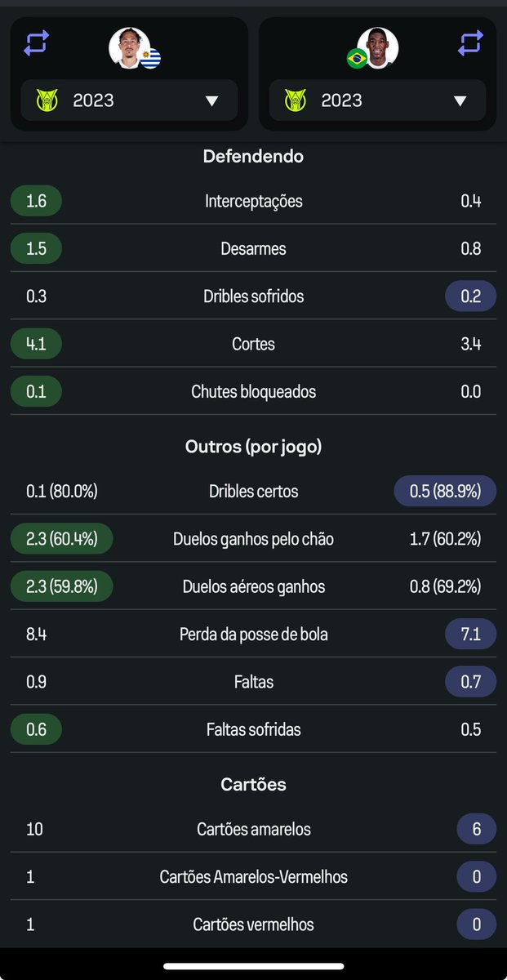Tap the right player's avatar photo
The height and width of the screenshot is (980, 507).
pos(378,48)
